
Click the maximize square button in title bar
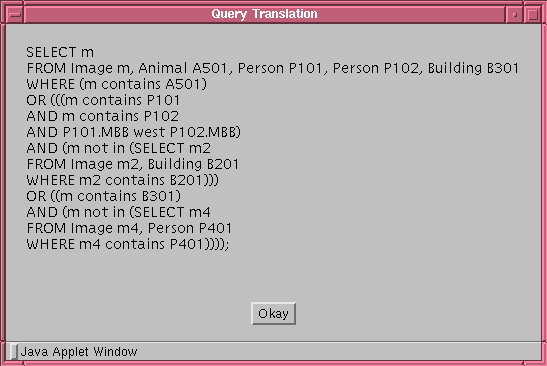(532, 14)
